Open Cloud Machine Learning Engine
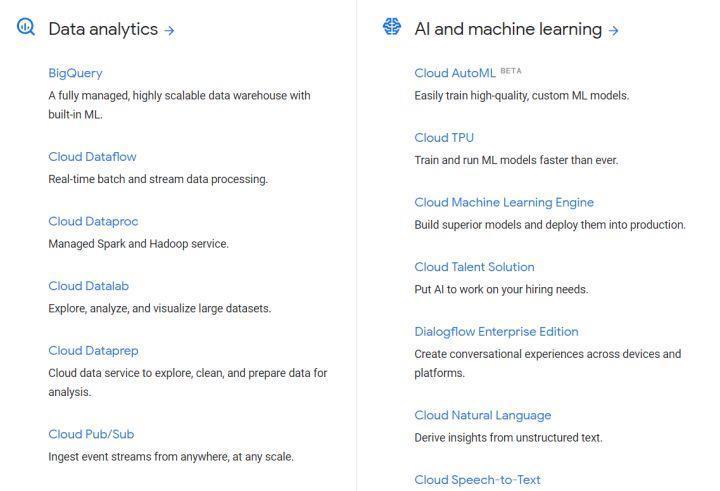Image resolution: width=720 pixels, height=491 pixels. click(x=504, y=203)
